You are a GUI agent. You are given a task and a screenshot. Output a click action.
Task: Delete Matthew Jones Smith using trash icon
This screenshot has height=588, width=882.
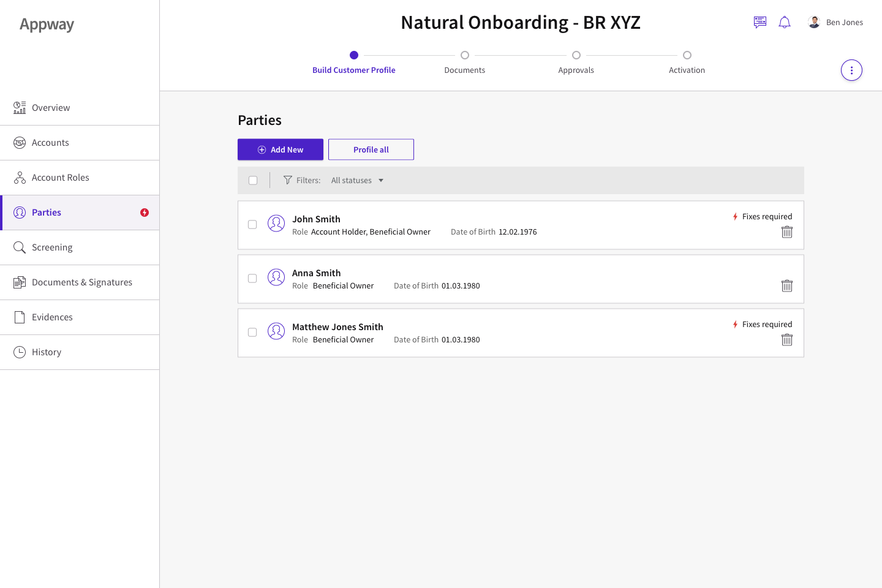coord(787,340)
